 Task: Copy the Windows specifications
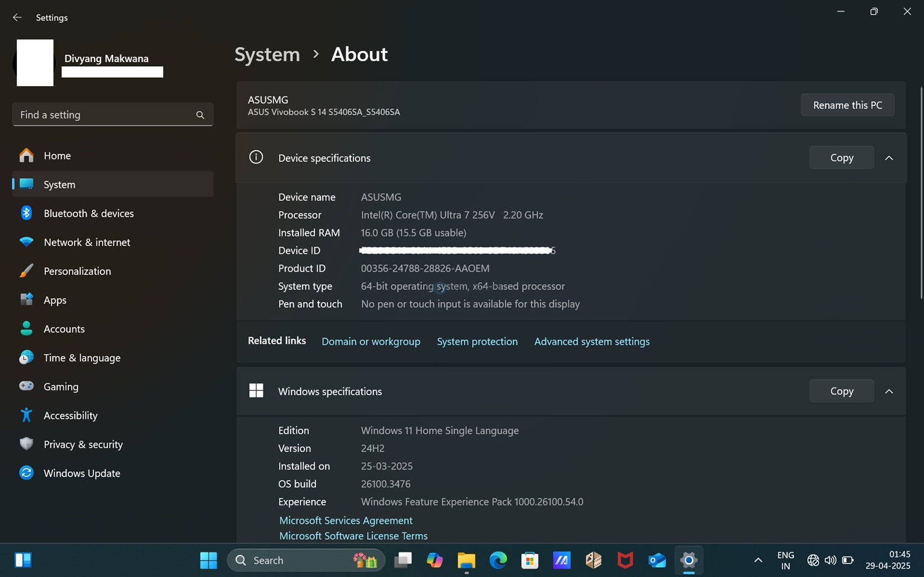pos(842,391)
